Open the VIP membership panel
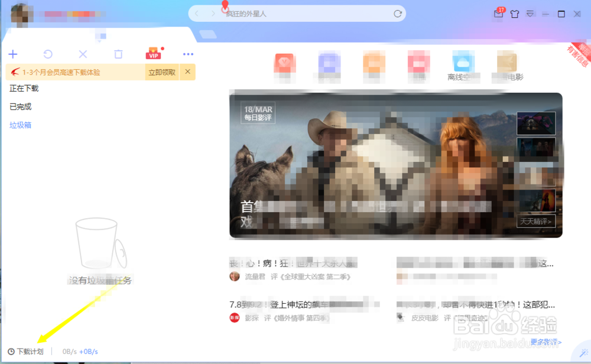The height and width of the screenshot is (364, 591). pyautogui.click(x=154, y=54)
